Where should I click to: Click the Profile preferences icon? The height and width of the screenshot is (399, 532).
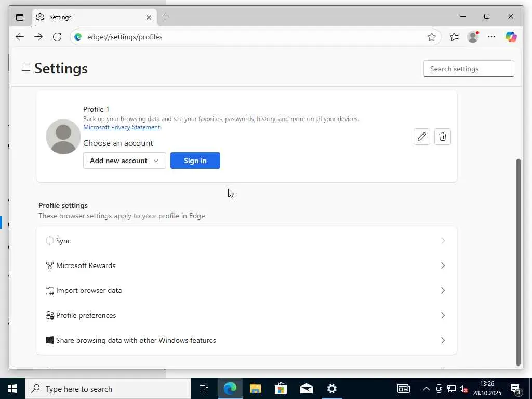[49, 315]
